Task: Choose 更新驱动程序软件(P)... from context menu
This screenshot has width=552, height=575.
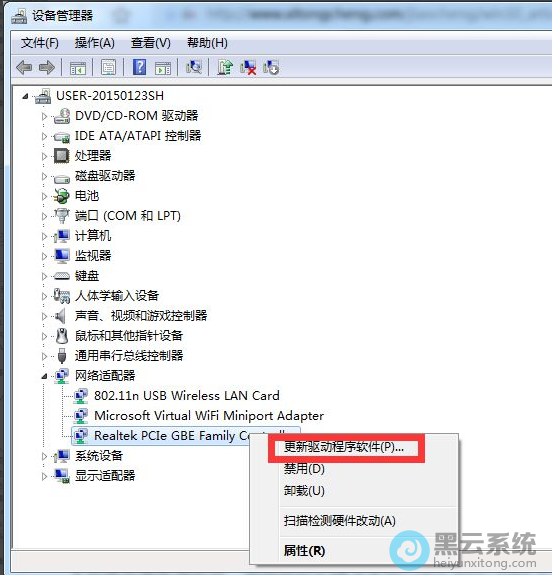Action: pos(344,447)
